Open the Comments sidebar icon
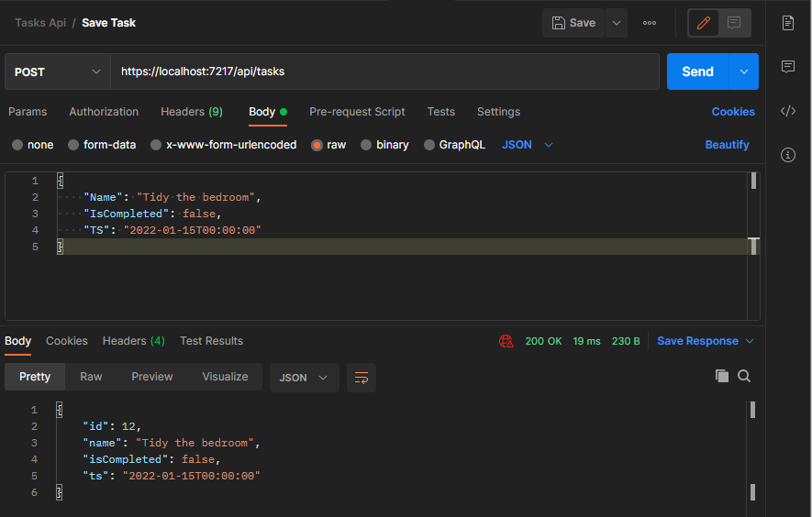 pyautogui.click(x=787, y=66)
